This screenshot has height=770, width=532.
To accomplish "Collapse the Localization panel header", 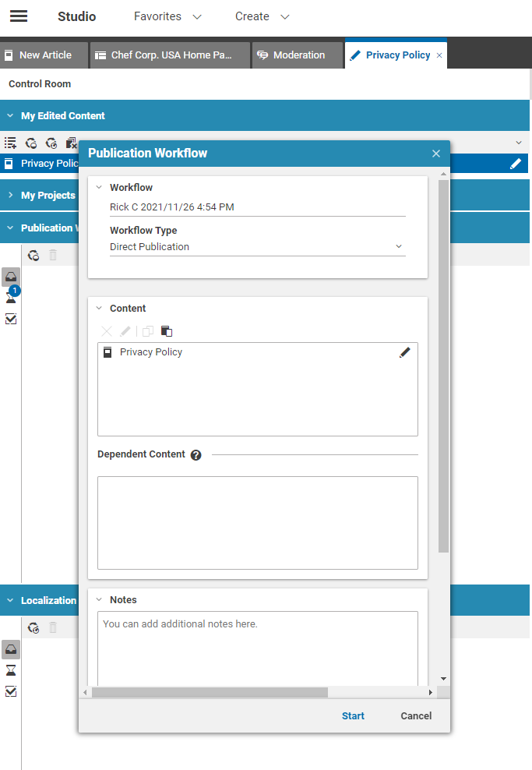I will point(10,600).
